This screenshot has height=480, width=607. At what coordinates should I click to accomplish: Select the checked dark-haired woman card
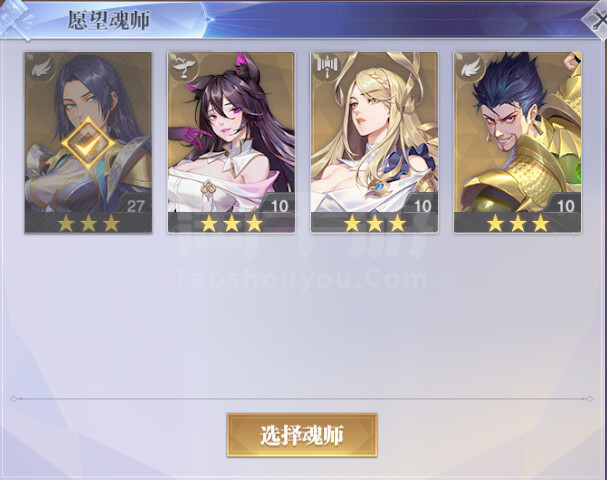pos(88,143)
